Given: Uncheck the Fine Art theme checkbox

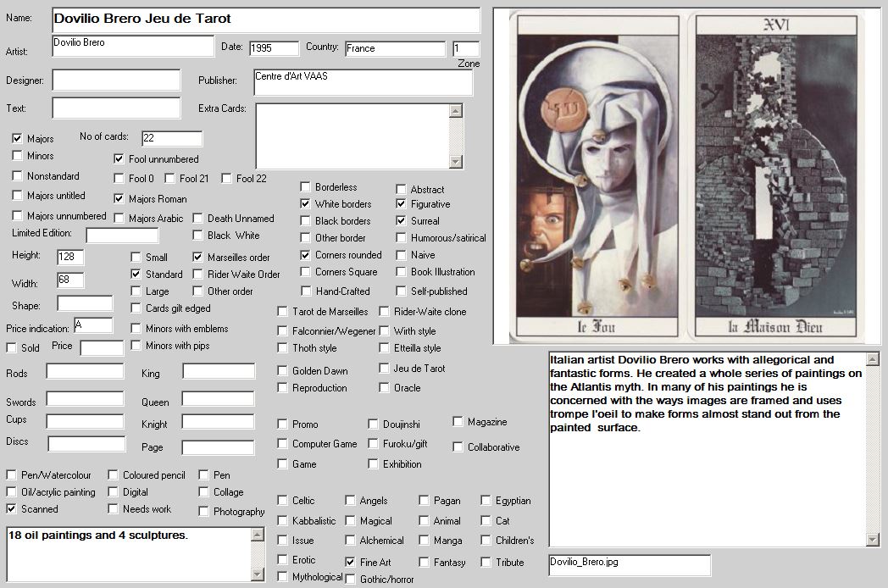Looking at the screenshot, I should [351, 562].
